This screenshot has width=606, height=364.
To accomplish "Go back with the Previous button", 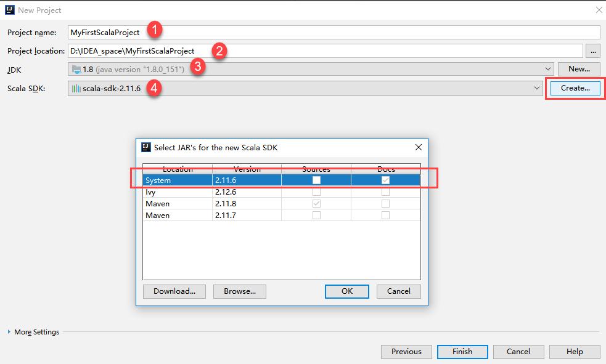I will [406, 352].
